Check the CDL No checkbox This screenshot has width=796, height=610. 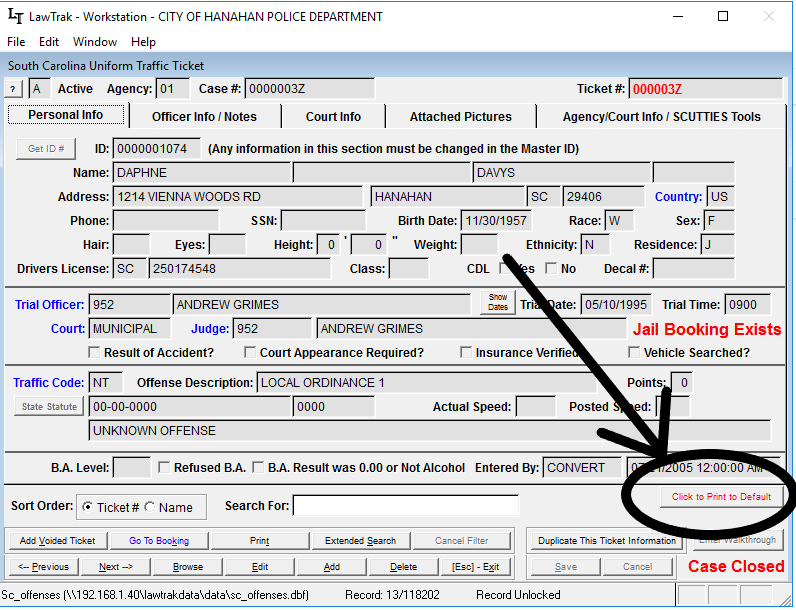point(551,268)
